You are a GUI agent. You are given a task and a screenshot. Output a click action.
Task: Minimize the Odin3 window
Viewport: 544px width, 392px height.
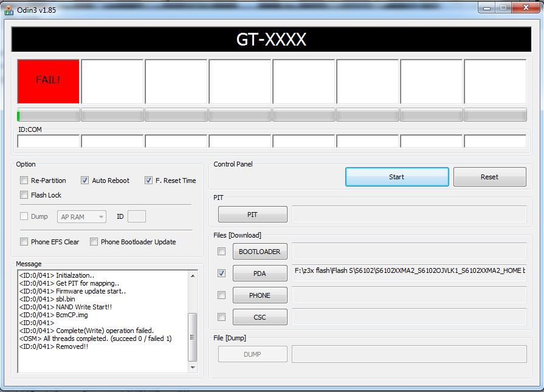point(487,8)
